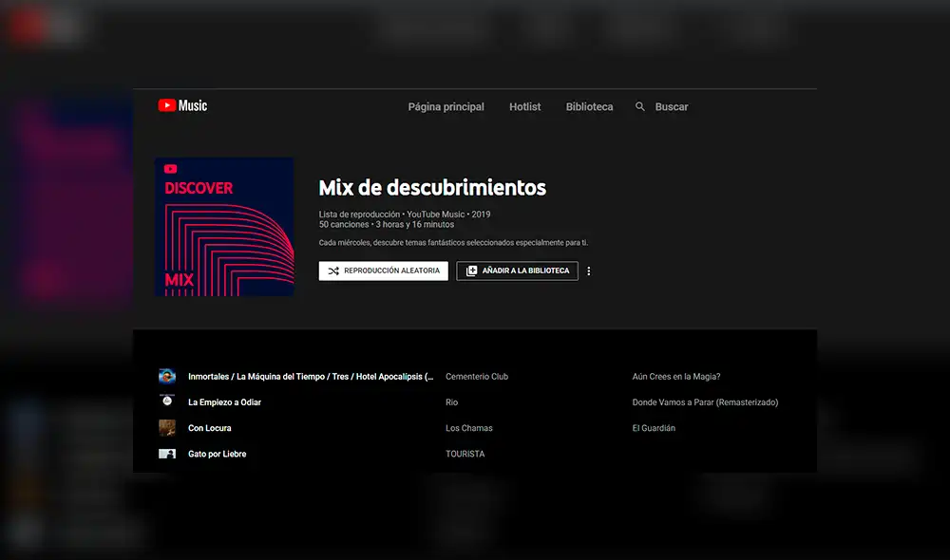
Task: Click the album art for Con Locura
Action: coord(167,427)
